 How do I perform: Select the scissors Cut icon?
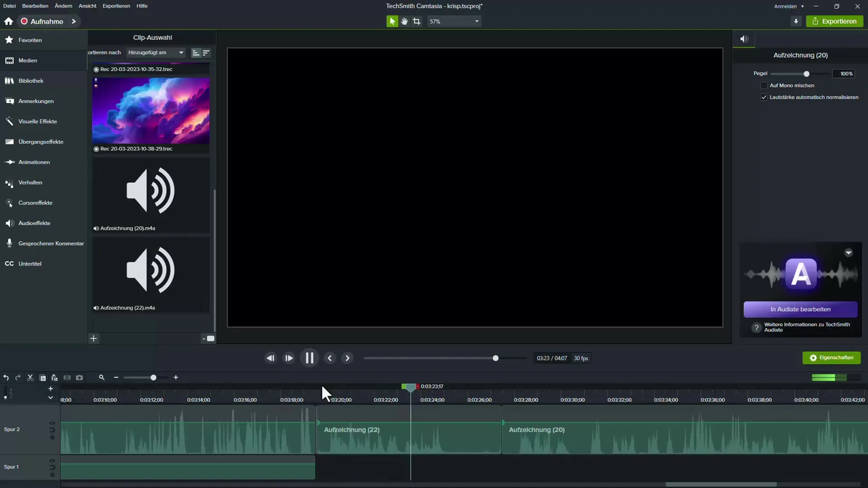[x=30, y=378]
